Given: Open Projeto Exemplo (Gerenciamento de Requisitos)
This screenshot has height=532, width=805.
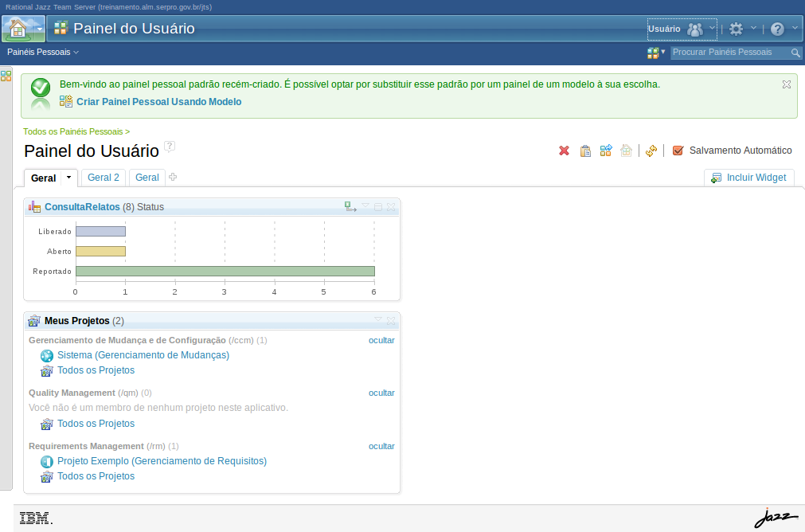Looking at the screenshot, I should pyautogui.click(x=162, y=461).
